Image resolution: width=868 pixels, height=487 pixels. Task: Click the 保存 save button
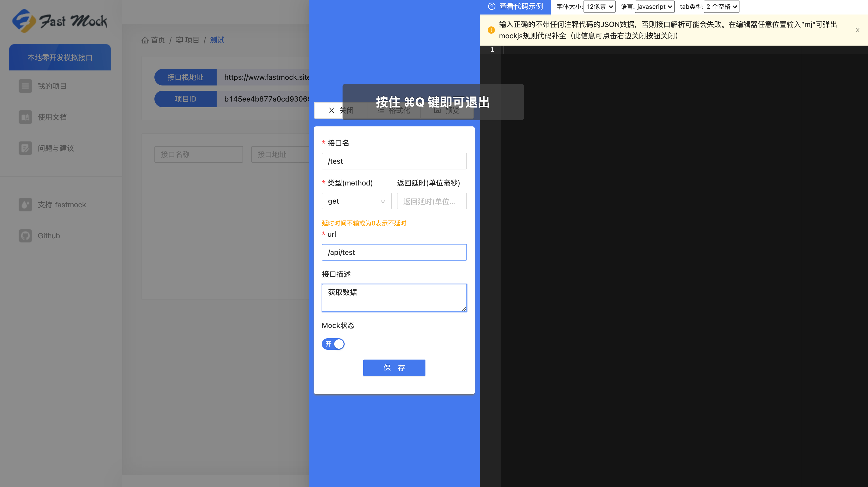[x=394, y=368]
